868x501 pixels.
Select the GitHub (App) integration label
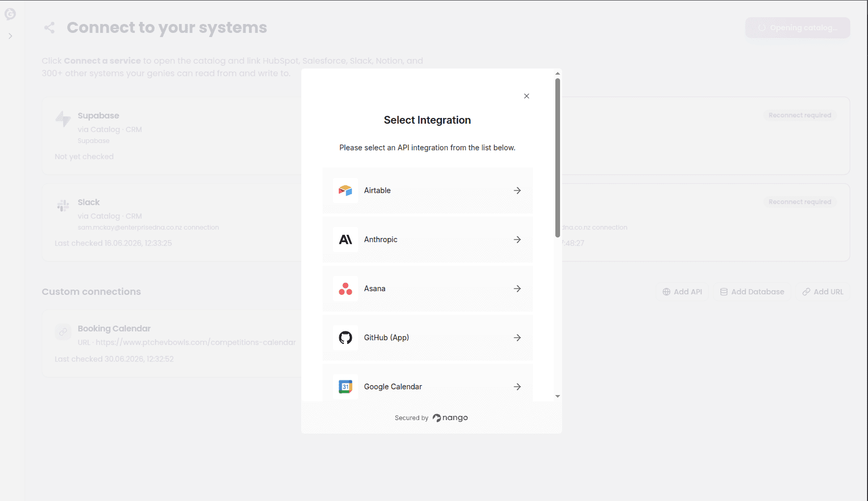pyautogui.click(x=386, y=338)
